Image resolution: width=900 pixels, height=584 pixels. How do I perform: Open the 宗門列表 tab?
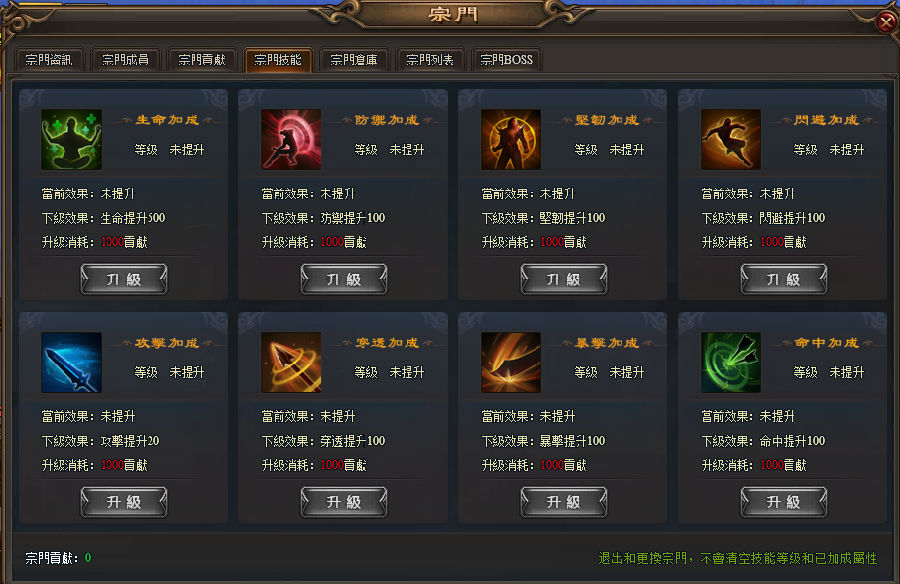tap(430, 60)
